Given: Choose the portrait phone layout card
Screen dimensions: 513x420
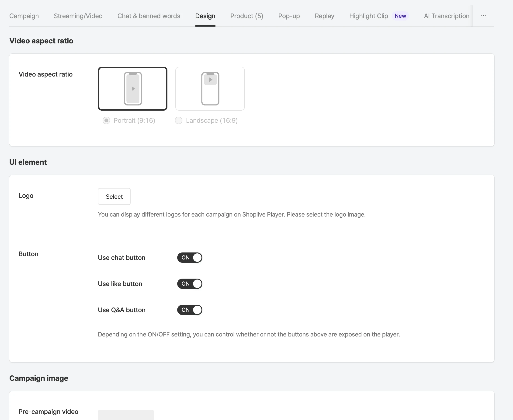Looking at the screenshot, I should click(x=132, y=88).
